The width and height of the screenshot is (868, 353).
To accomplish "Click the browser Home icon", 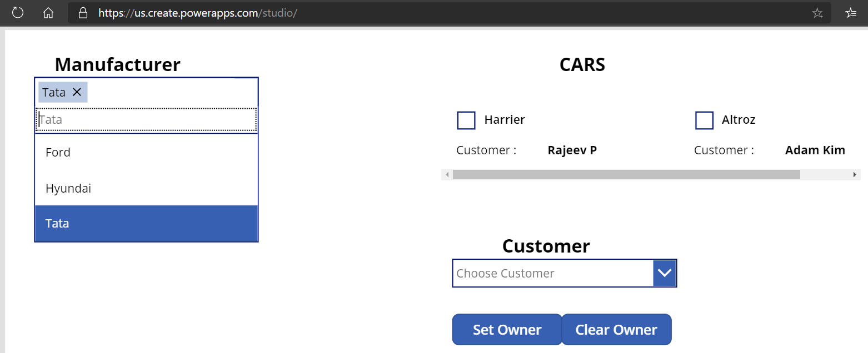I will (48, 13).
